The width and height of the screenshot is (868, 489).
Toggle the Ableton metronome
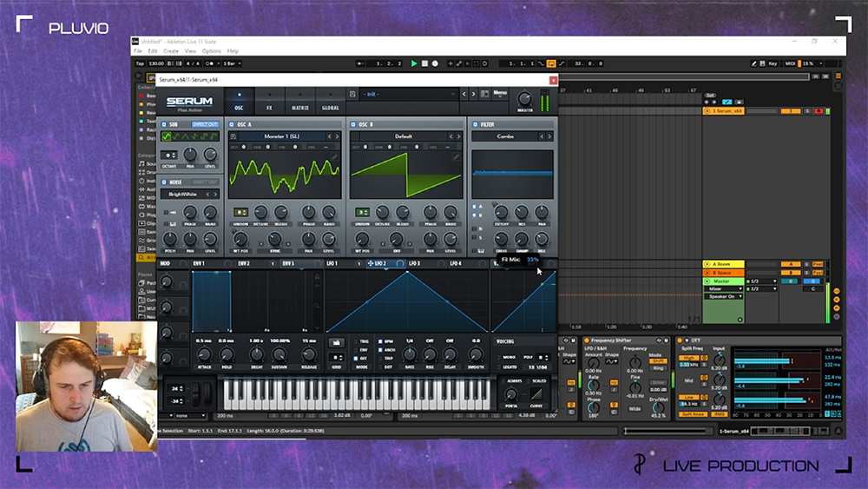pyautogui.click(x=210, y=63)
